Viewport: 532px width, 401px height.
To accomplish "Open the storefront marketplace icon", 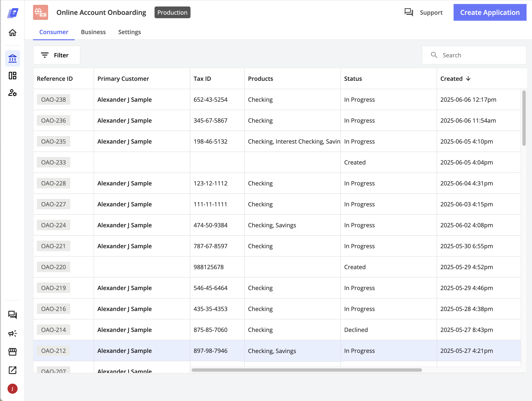I will (13, 352).
